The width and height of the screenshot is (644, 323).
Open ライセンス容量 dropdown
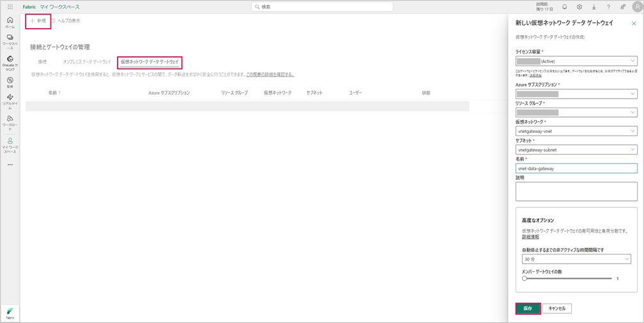point(576,61)
